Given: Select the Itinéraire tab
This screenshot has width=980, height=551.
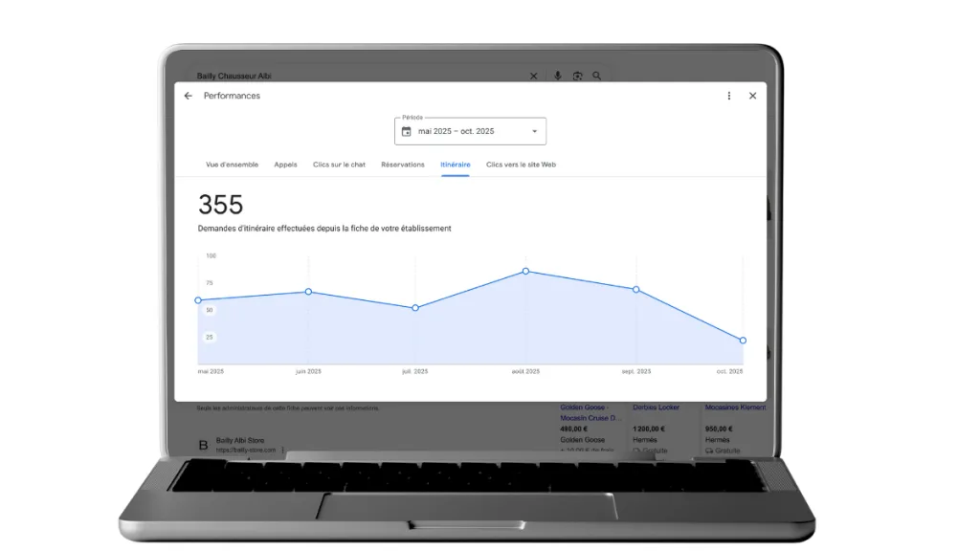Looking at the screenshot, I should click(455, 165).
